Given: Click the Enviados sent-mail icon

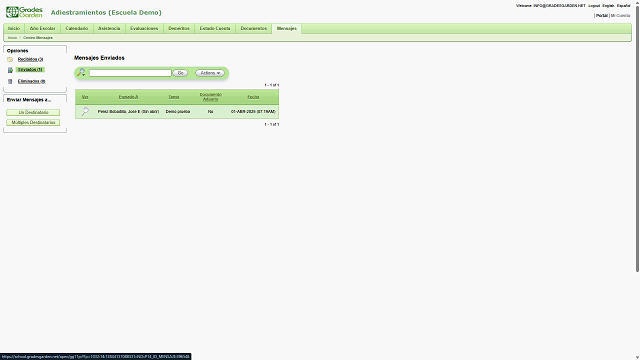Looking at the screenshot, I should [10, 70].
